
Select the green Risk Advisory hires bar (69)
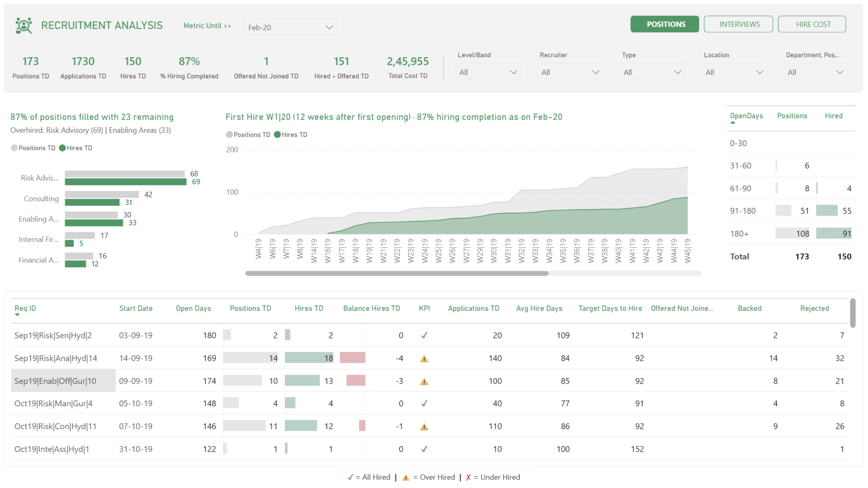125,182
